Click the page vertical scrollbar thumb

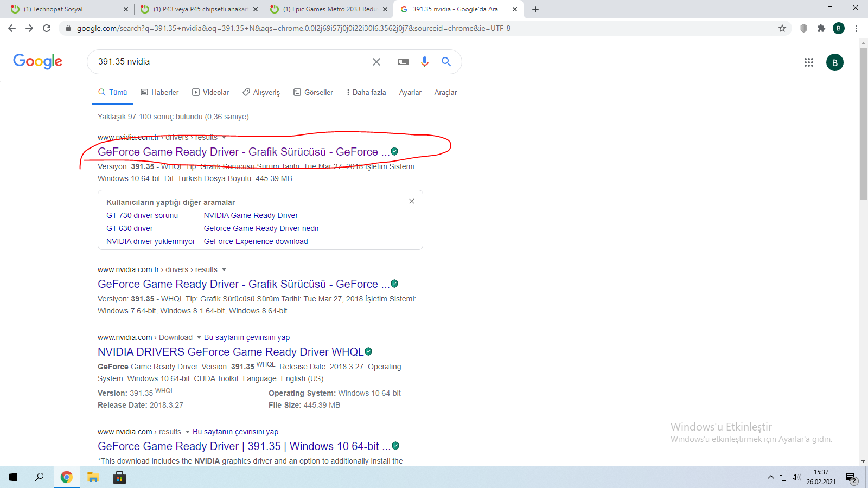click(863, 124)
